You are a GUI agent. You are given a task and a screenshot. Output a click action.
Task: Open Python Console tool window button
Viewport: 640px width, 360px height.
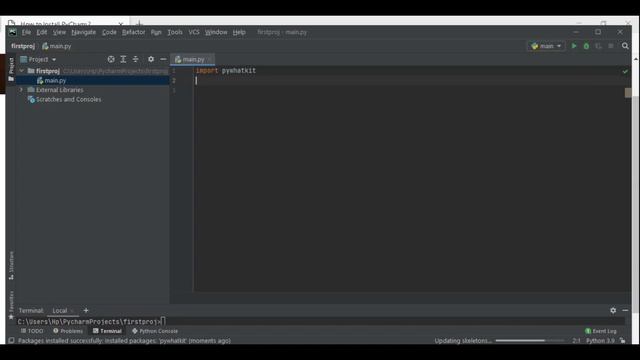(x=155, y=331)
